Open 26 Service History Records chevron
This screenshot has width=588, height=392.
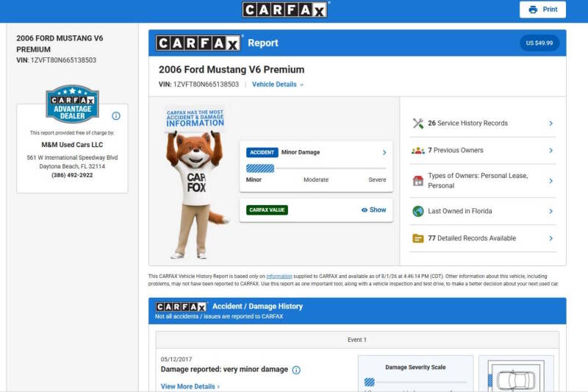click(551, 124)
